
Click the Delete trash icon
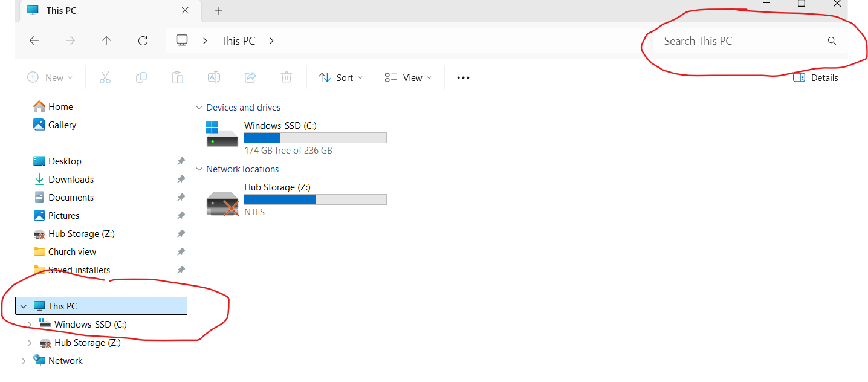coord(287,77)
